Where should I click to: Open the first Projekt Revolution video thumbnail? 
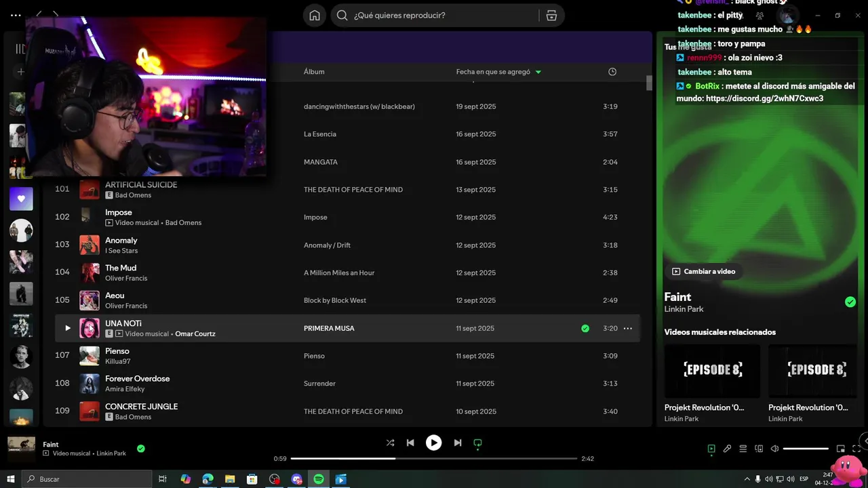click(x=712, y=371)
